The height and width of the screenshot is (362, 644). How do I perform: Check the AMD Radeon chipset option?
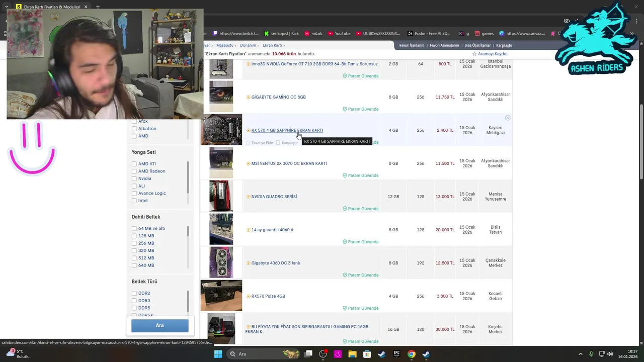[x=134, y=171]
